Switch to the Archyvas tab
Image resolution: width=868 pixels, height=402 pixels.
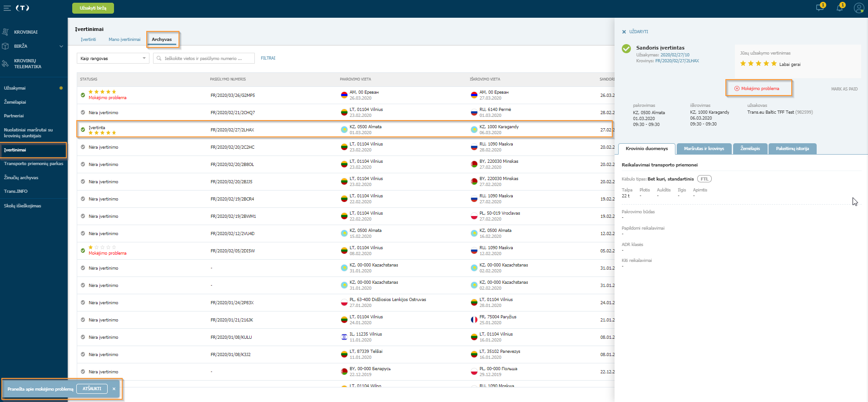162,40
